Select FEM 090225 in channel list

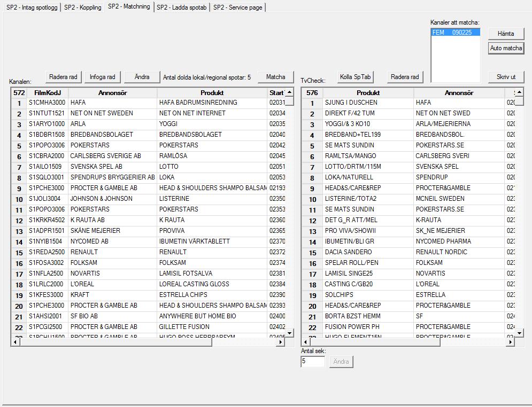point(456,32)
